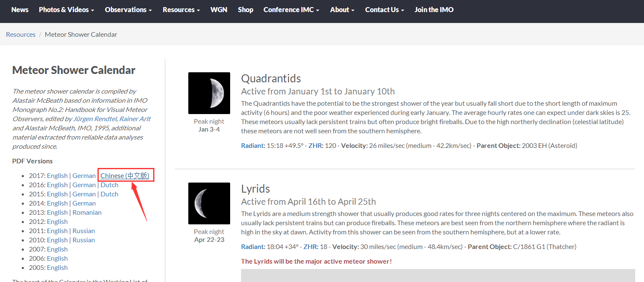644x282 pixels.
Task: Open Rainer Arlt author link
Action: (135, 119)
